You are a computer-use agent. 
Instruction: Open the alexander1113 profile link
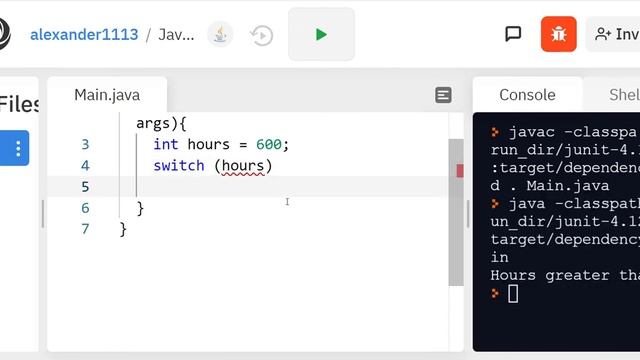tap(84, 35)
